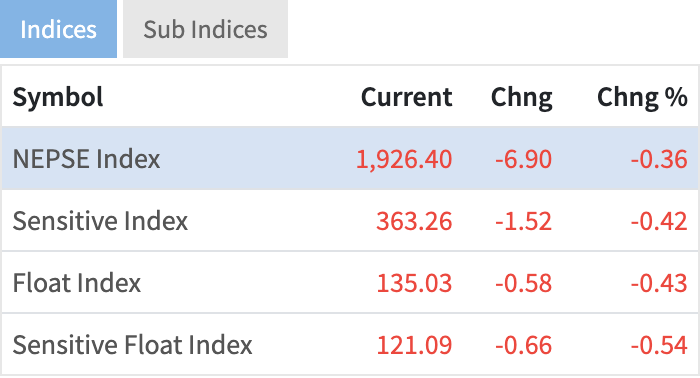Click the Sensitive Index change -1.52

tap(524, 221)
